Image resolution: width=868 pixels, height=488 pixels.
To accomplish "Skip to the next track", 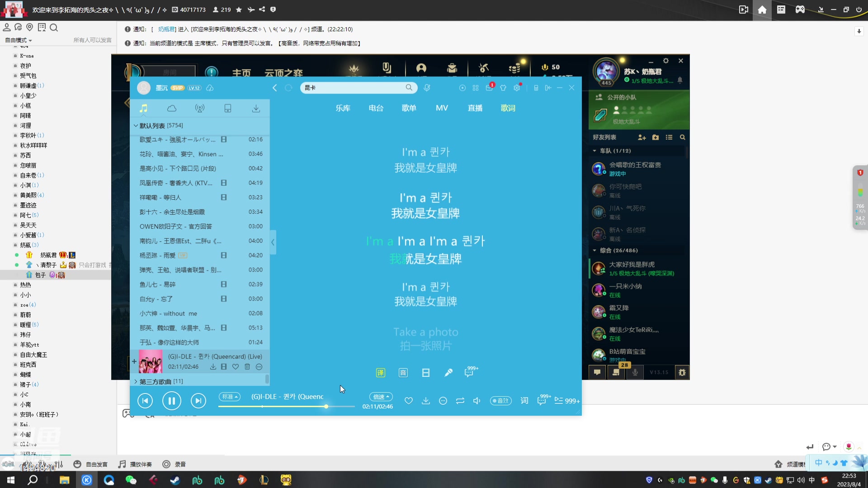I will 198,401.
